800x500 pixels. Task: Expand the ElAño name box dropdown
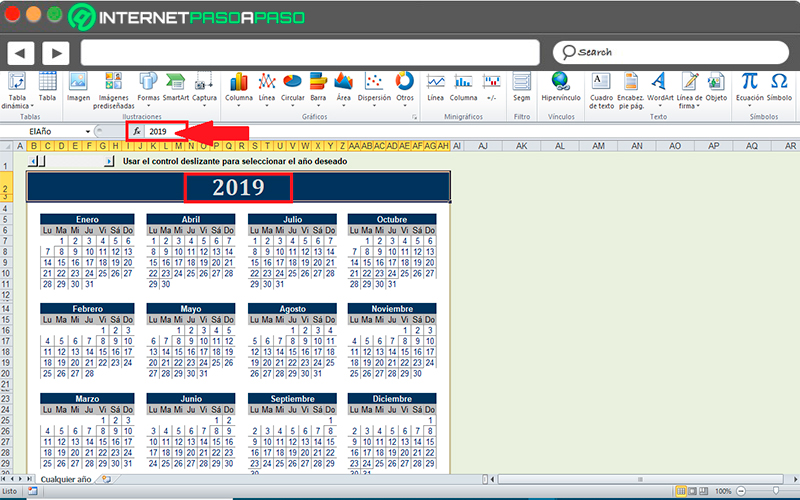[88, 132]
